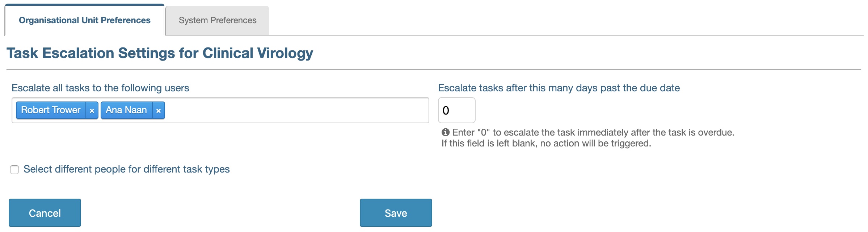This screenshot has height=232, width=868.
Task: Click the 'Escalate all tasks to the following users' label
Action: 100,88
